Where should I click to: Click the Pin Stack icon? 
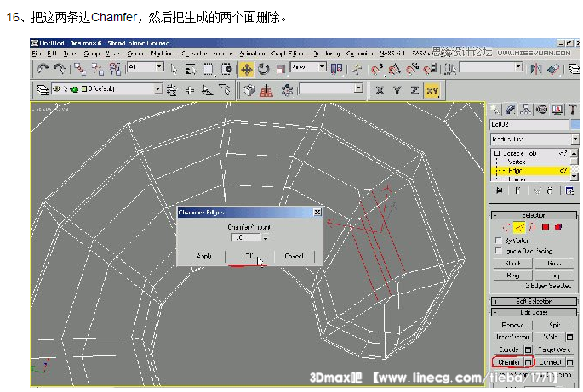pos(499,190)
